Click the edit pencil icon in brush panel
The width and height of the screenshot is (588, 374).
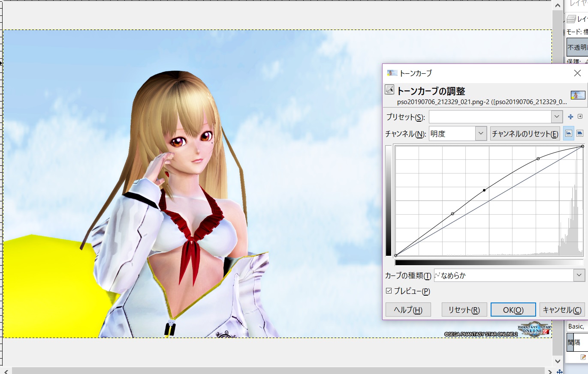(583, 357)
